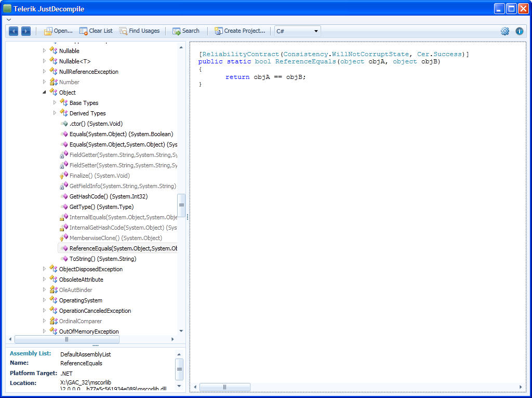Viewport: 532px width, 398px height.
Task: Expand the Nullable<T> node
Action: pos(44,61)
